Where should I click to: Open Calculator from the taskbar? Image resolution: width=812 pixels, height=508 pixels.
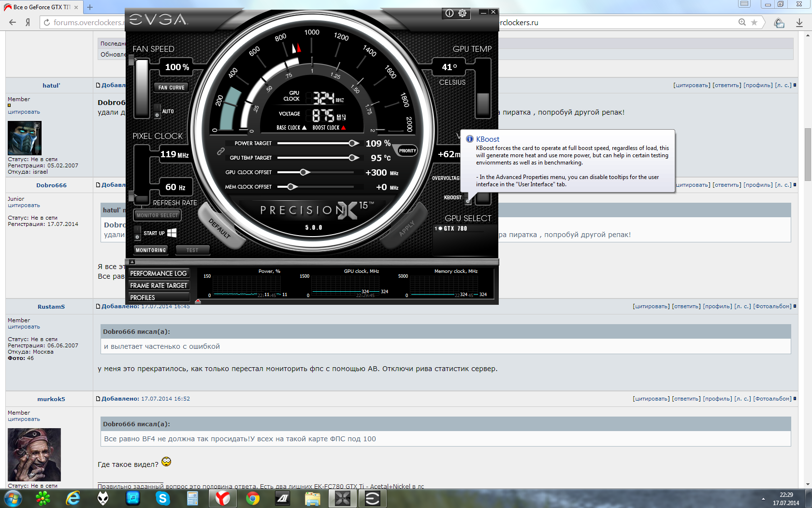point(193,498)
